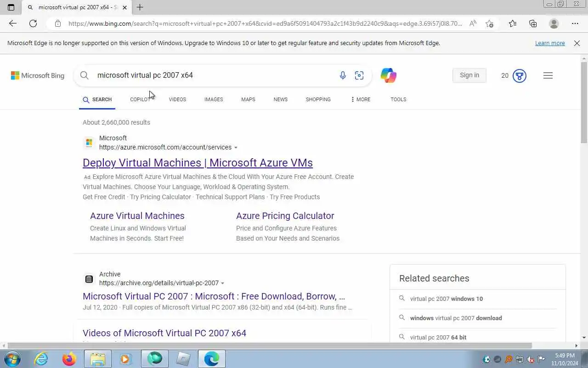Launch Internet Explorer from taskbar
This screenshot has height=368, width=588.
[41, 359]
